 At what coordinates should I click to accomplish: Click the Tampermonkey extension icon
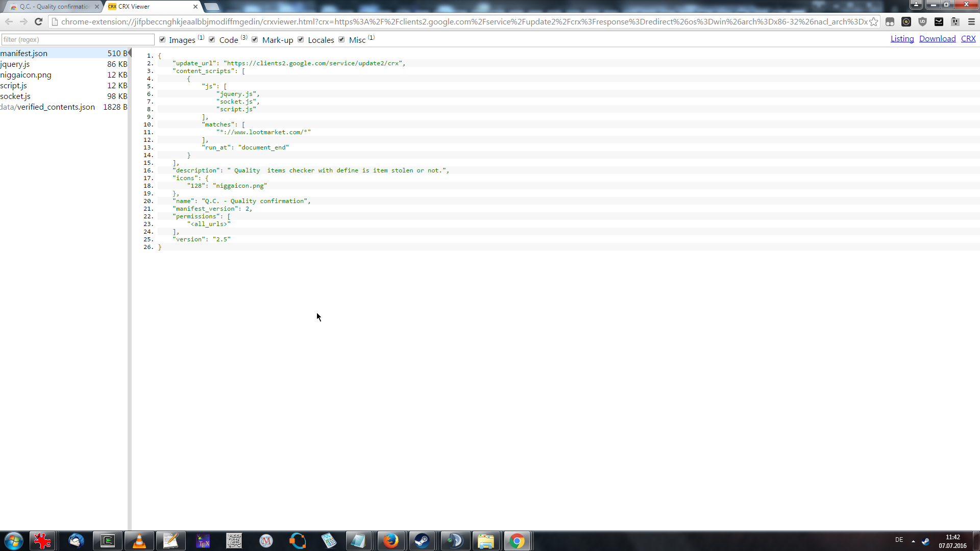tap(890, 22)
